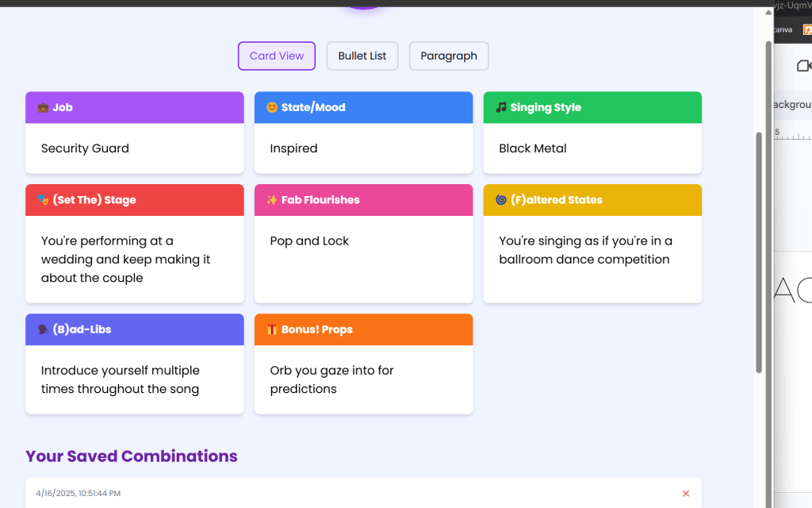Click the briefcase icon on Job card
Screen dimensions: 812x508
pos(43,108)
